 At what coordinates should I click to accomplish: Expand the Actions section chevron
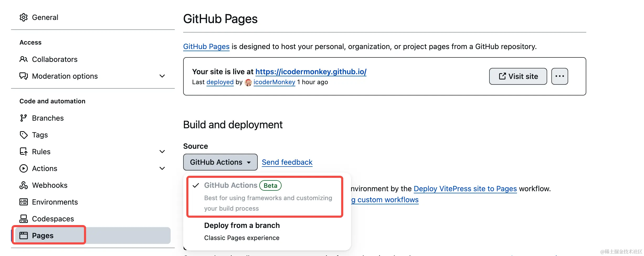tap(162, 168)
